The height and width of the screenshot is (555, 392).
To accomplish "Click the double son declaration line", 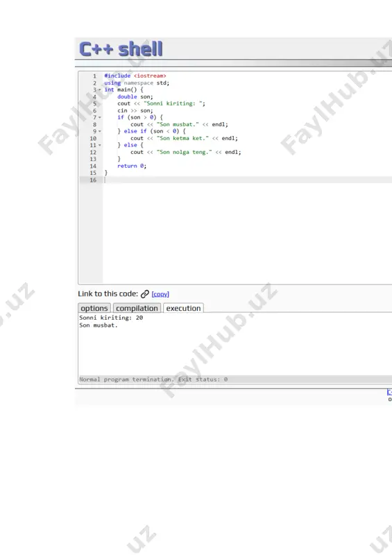I will coord(135,96).
